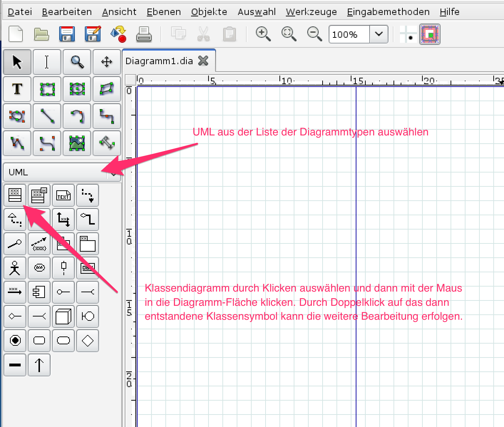Select the Beziergon tool

pyautogui.click(x=17, y=116)
